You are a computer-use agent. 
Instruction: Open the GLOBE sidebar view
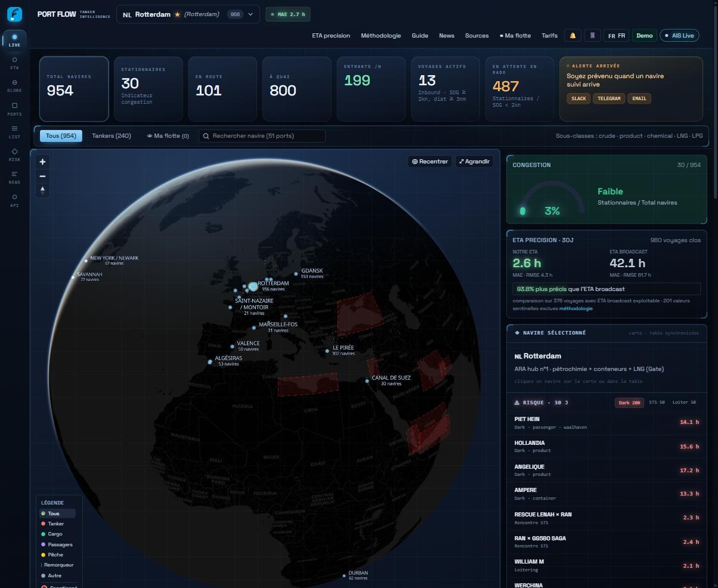[x=14, y=86]
